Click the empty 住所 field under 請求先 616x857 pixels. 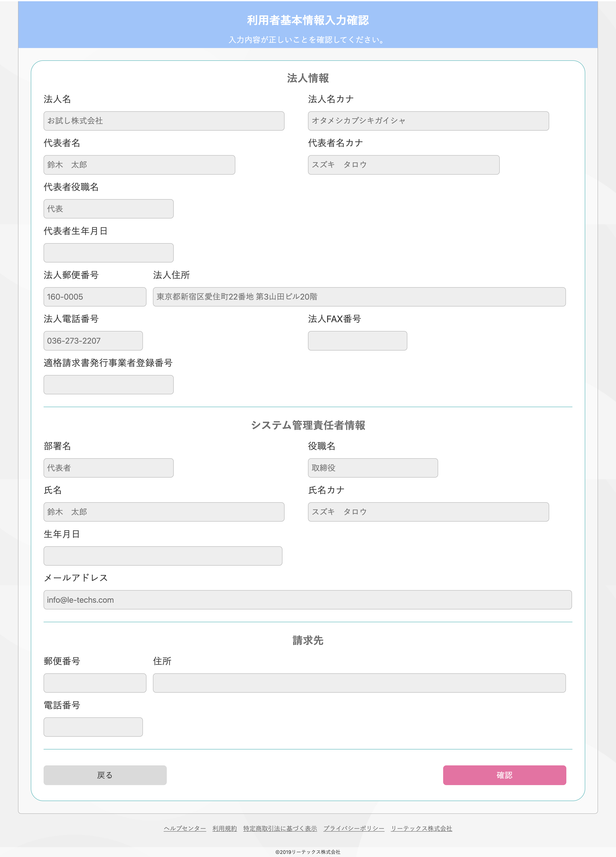click(x=359, y=683)
